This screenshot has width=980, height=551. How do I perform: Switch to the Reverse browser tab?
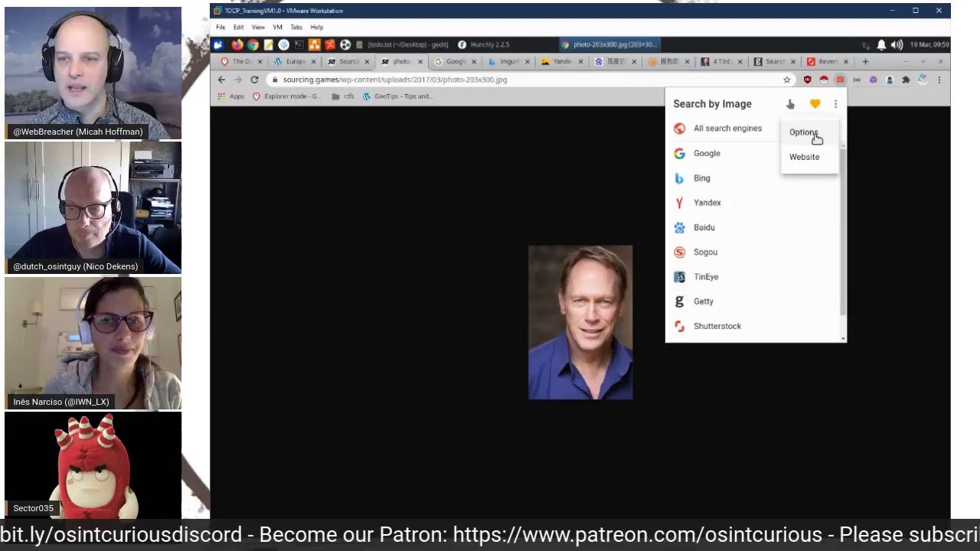[x=828, y=61]
